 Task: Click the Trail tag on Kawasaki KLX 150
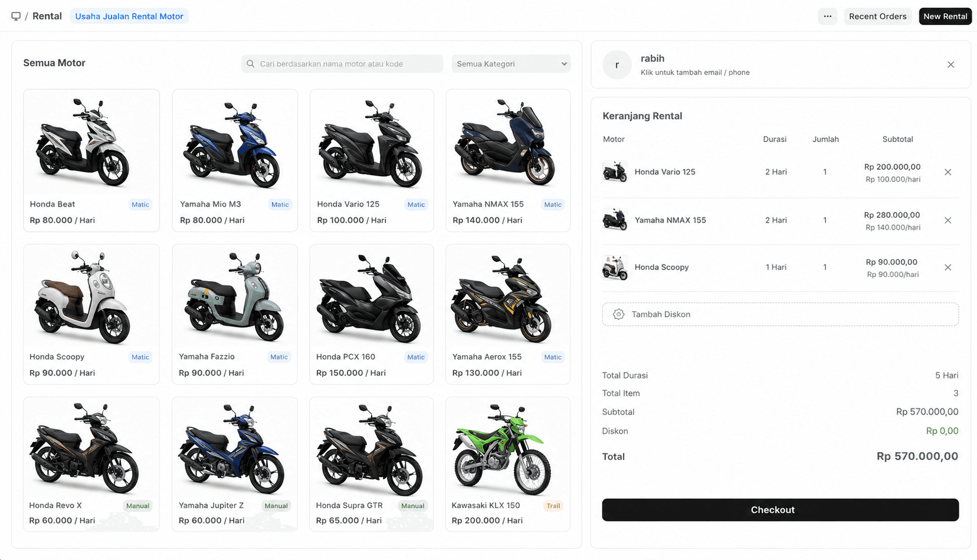(553, 506)
